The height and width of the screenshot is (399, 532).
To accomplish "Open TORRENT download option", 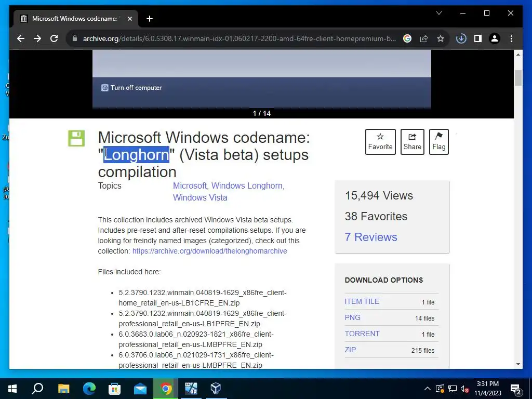I will 362,334.
